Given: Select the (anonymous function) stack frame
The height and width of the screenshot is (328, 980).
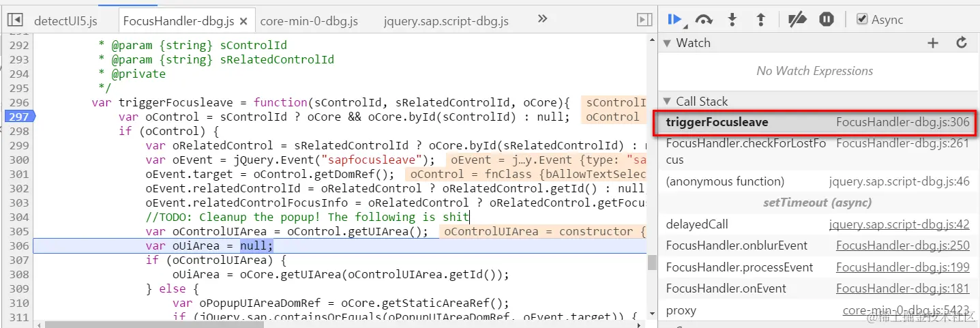Looking at the screenshot, I should (x=818, y=181).
